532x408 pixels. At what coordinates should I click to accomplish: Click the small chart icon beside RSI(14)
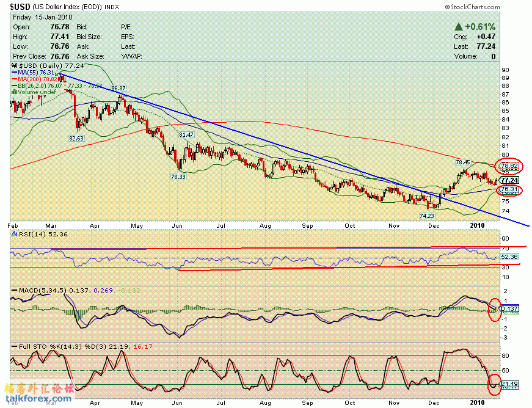14,234
